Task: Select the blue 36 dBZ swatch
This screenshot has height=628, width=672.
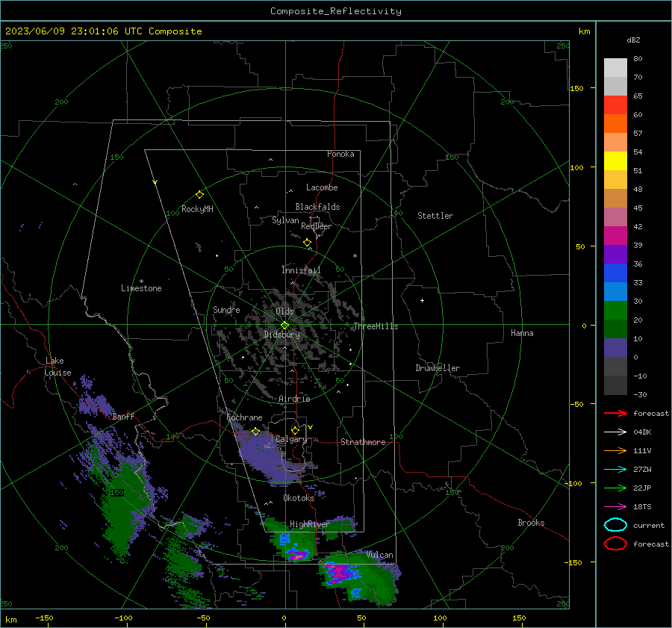Action: pyautogui.click(x=615, y=273)
